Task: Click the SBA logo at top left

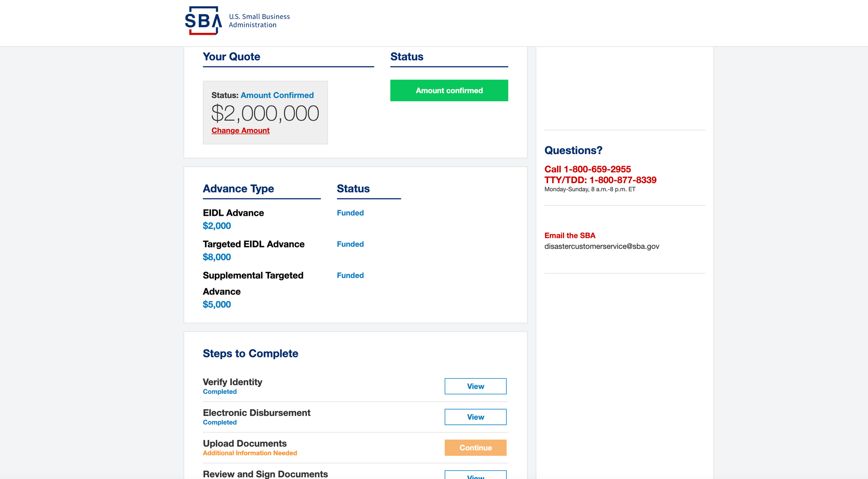Action: tap(202, 21)
